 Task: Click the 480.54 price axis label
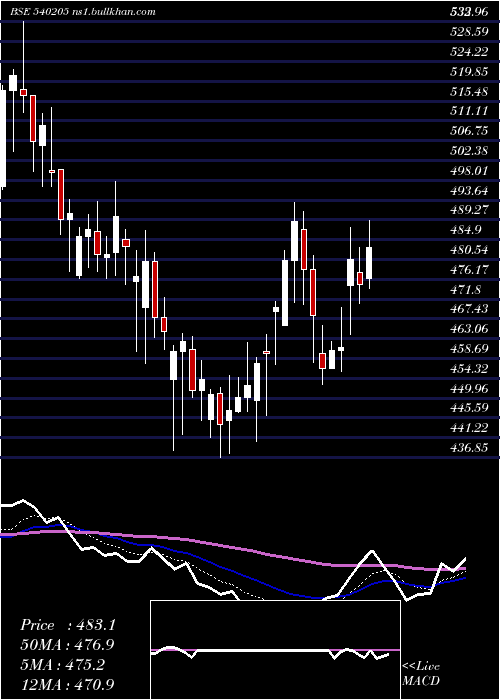pos(469,250)
